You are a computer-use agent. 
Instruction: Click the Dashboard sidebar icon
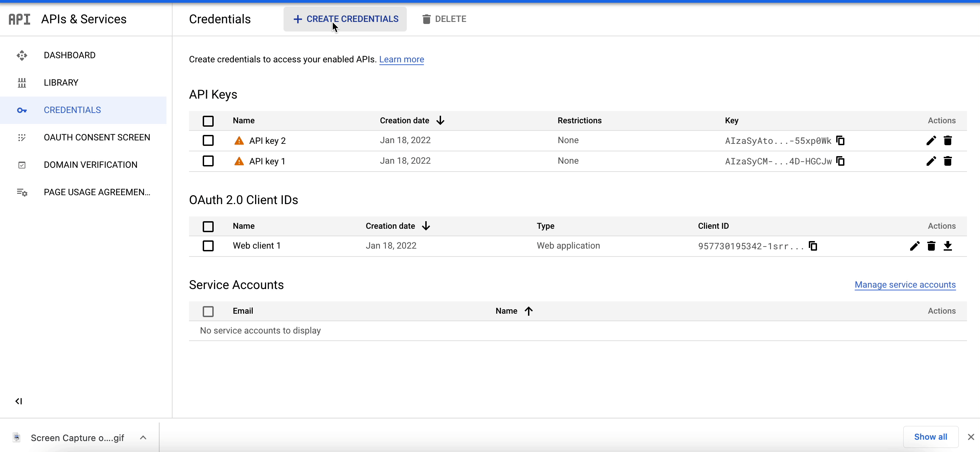point(22,55)
